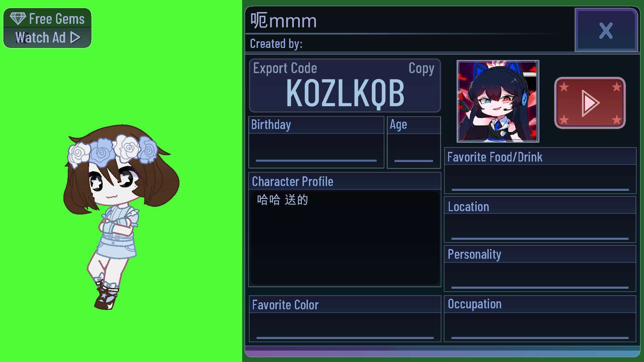Click the Watch Ad play icon

[x=75, y=38]
